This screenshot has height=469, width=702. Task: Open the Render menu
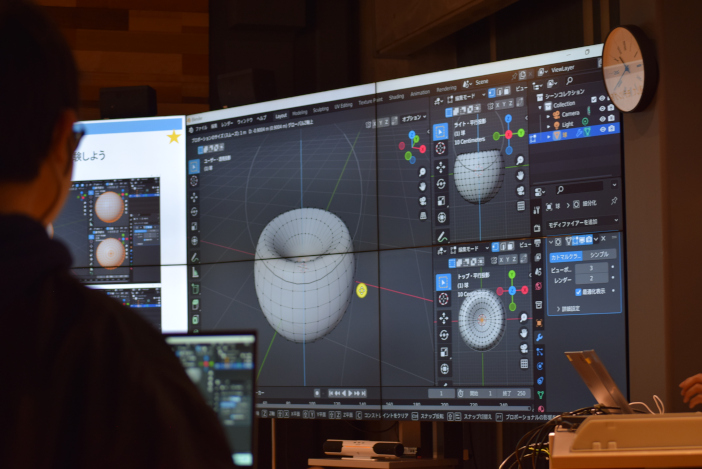pyautogui.click(x=227, y=124)
